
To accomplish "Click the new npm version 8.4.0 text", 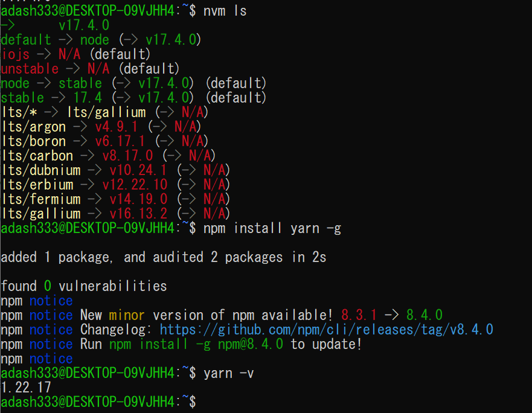I will (x=425, y=315).
